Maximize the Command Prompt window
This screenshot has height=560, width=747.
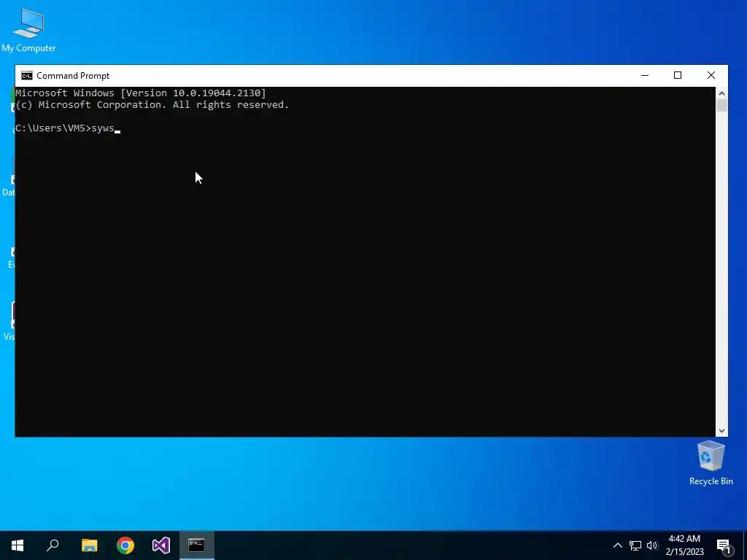(678, 75)
